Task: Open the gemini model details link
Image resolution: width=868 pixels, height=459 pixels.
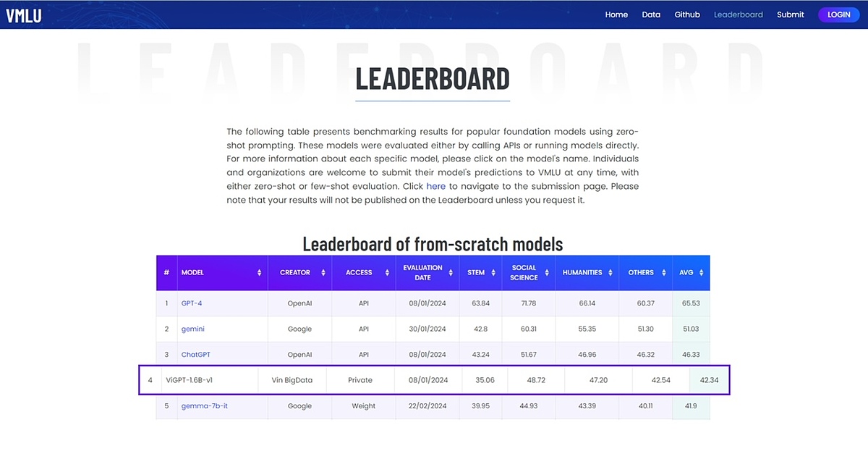Action: (x=192, y=329)
